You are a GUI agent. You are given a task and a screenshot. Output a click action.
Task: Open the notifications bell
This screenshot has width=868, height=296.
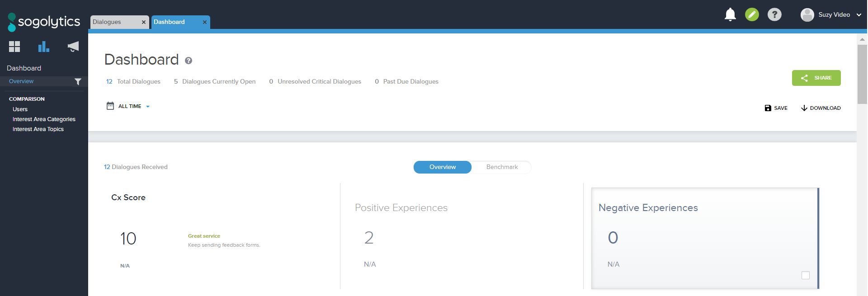tap(730, 14)
